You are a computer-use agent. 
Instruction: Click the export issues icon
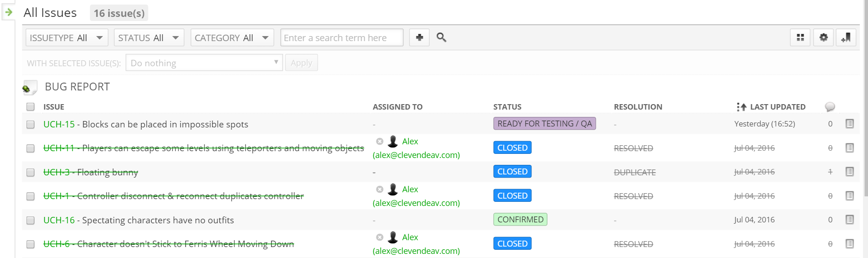(x=846, y=37)
